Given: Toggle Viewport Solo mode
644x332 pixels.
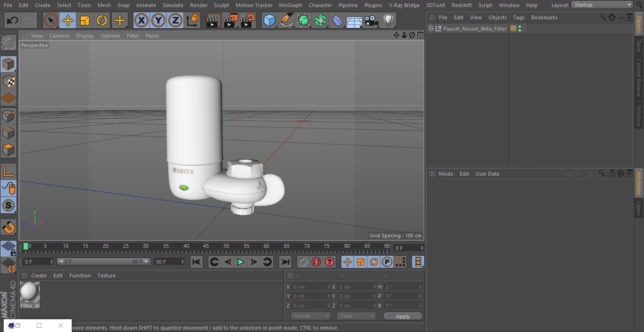Looking at the screenshot, I should click(8, 205).
